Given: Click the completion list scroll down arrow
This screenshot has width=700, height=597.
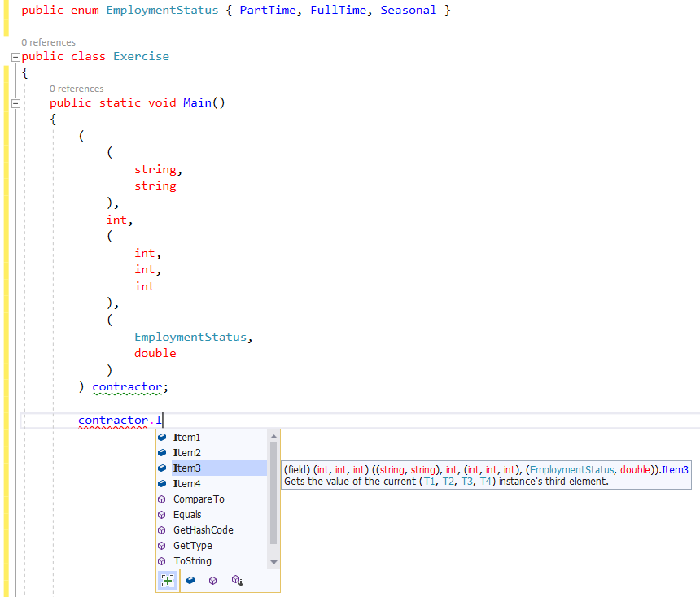Looking at the screenshot, I should coord(273,562).
